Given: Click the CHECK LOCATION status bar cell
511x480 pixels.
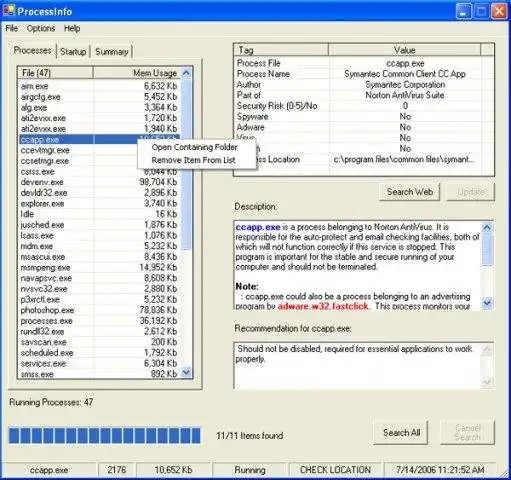Looking at the screenshot, I should click(x=335, y=470).
